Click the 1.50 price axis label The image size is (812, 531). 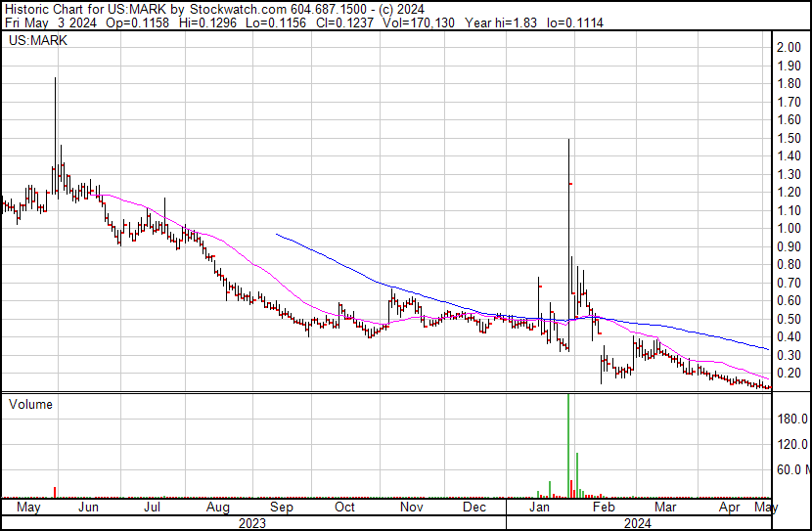coord(789,138)
